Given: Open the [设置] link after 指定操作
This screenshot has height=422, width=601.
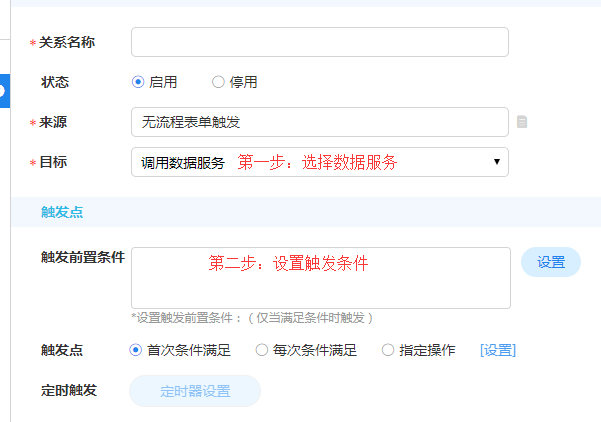Looking at the screenshot, I should click(x=498, y=350).
